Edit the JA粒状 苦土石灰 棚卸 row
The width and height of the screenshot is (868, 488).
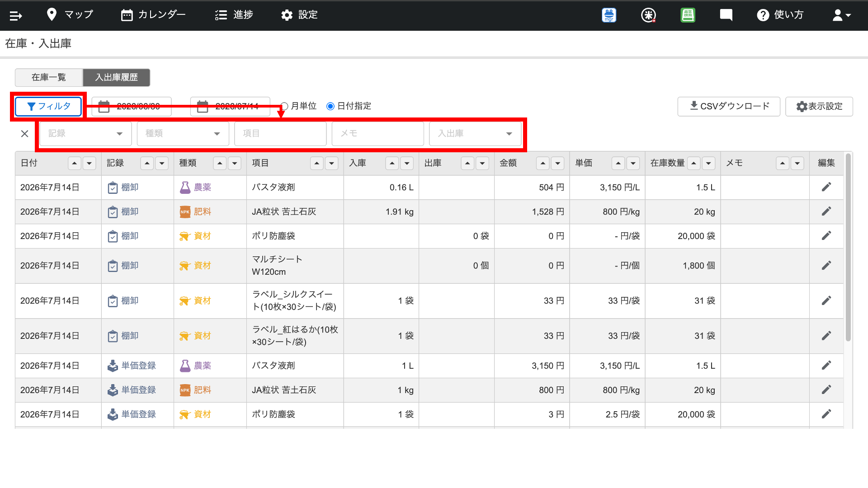coord(826,211)
